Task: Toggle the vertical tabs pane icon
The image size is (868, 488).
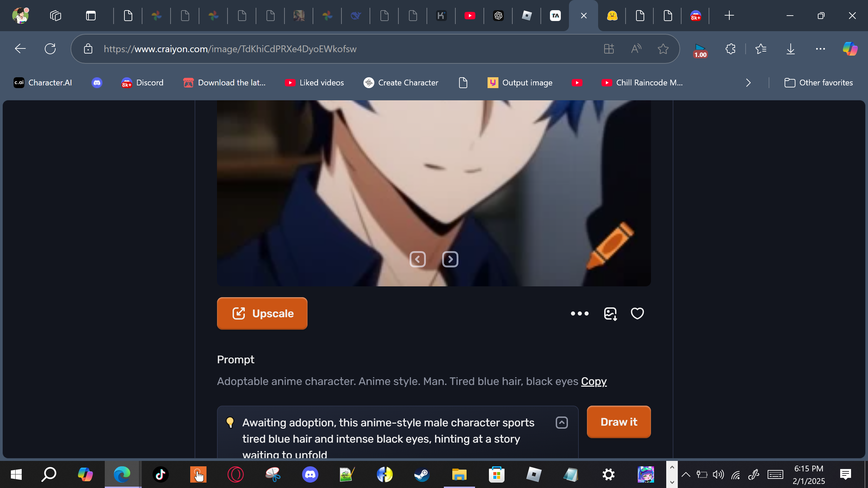Action: click(91, 16)
